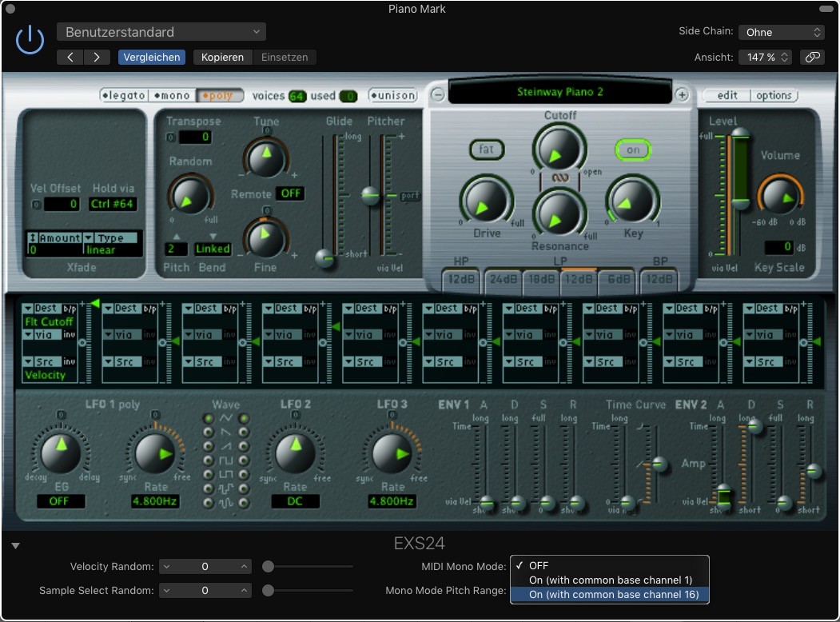Click Remote OFF field

click(x=290, y=193)
